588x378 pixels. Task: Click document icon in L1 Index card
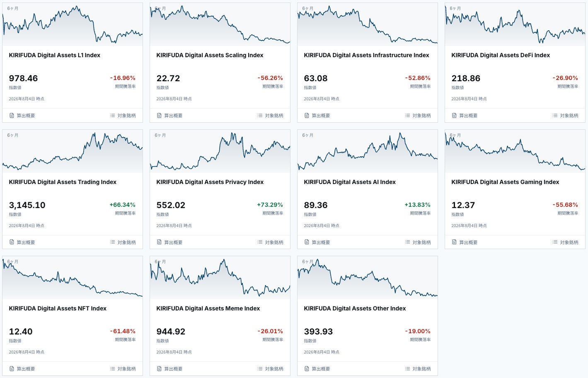tap(12, 116)
